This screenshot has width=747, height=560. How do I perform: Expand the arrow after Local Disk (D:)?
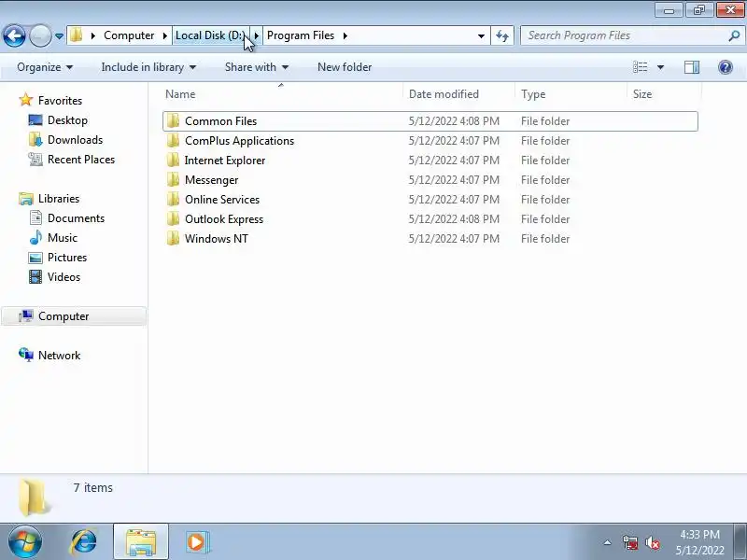[256, 35]
